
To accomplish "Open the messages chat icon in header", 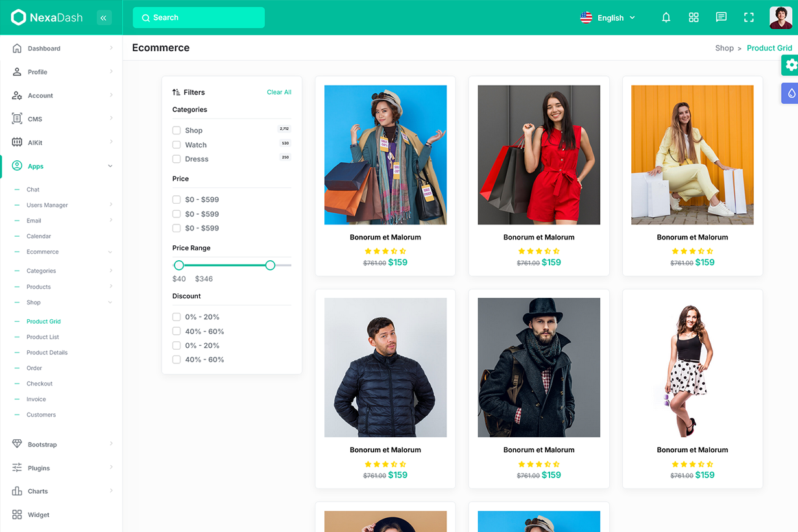I will [721, 18].
